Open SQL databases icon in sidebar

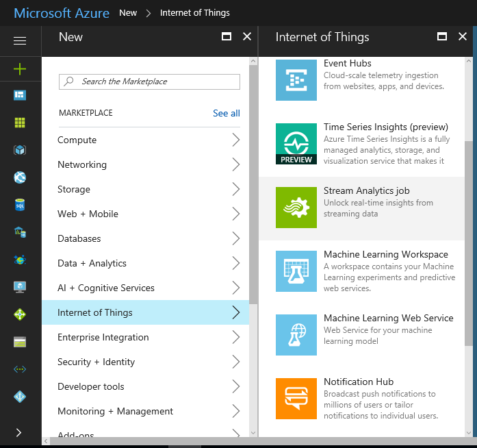[20, 205]
